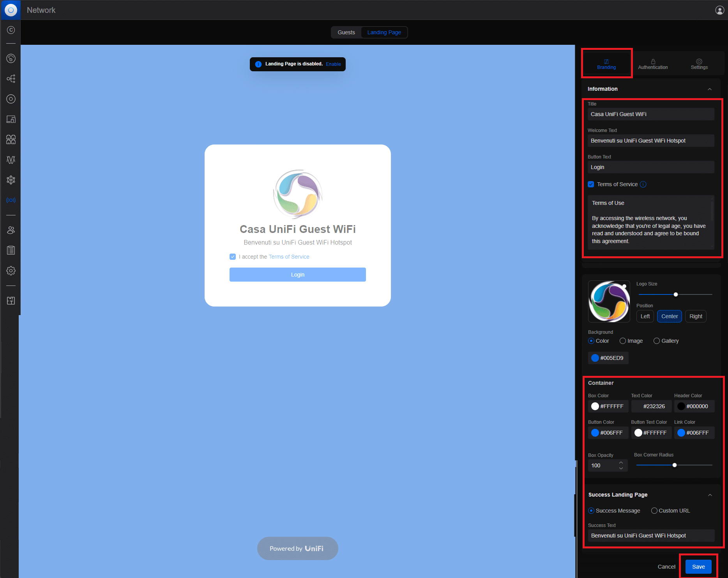Switch to the Guests tab
The height and width of the screenshot is (578, 728).
click(x=346, y=32)
